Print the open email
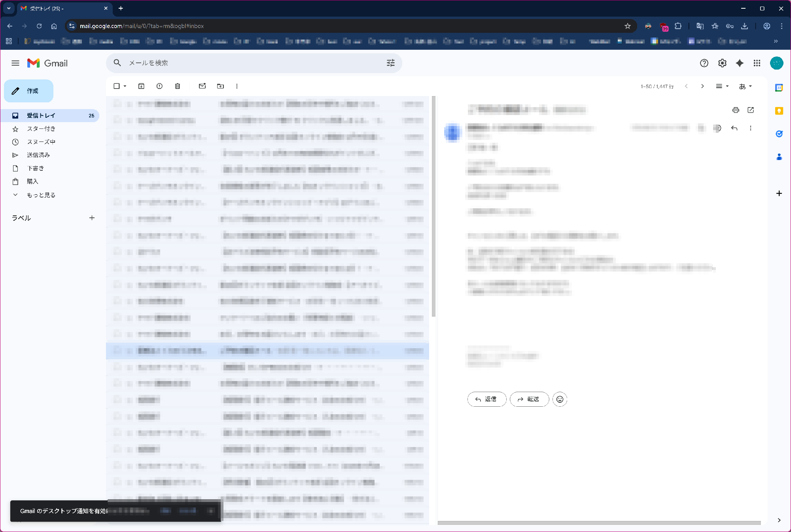The width and height of the screenshot is (791, 532). (x=736, y=110)
